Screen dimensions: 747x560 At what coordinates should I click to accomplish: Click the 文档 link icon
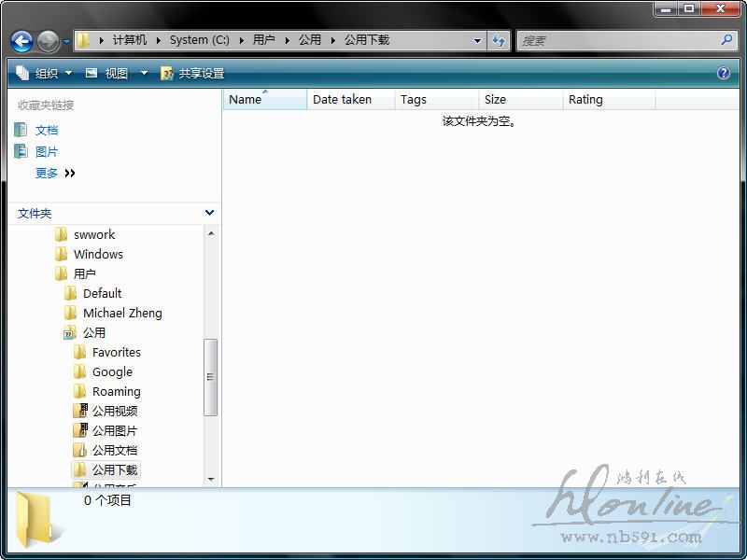point(21,130)
